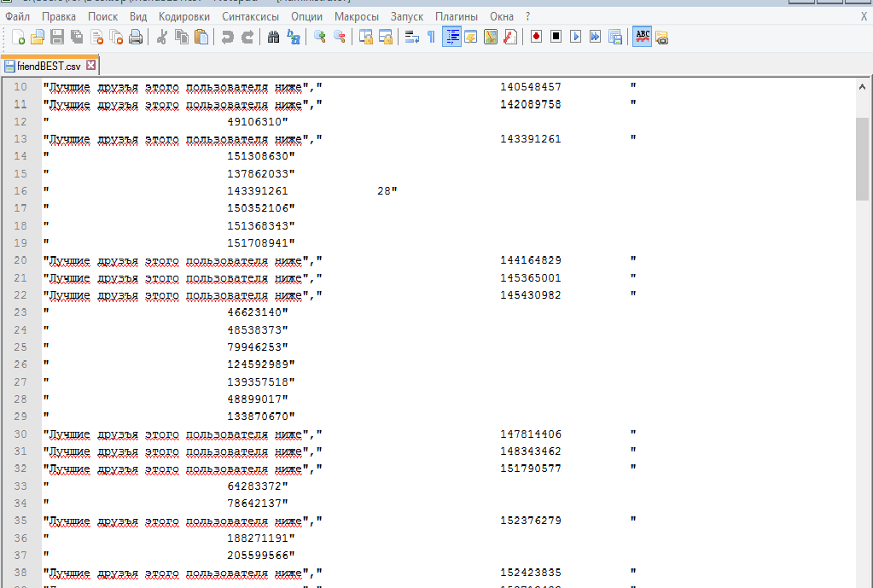The image size is (873, 588).
Task: Open the Document Map icon
Action: pyautogui.click(x=491, y=38)
